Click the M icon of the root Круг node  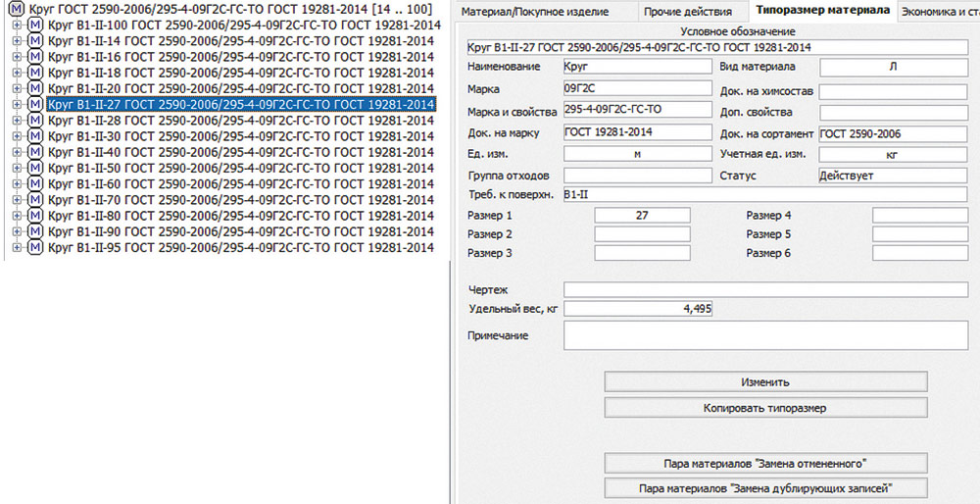(17, 9)
